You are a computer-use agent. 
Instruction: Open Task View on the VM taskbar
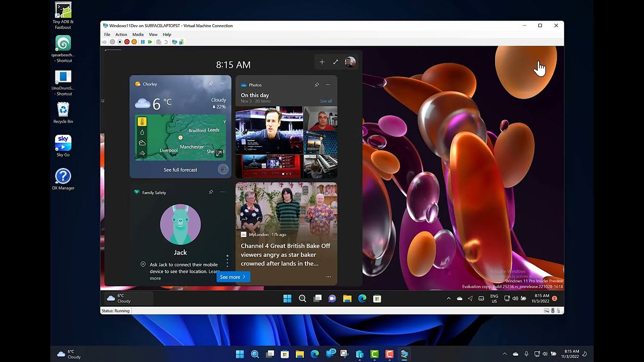click(317, 299)
